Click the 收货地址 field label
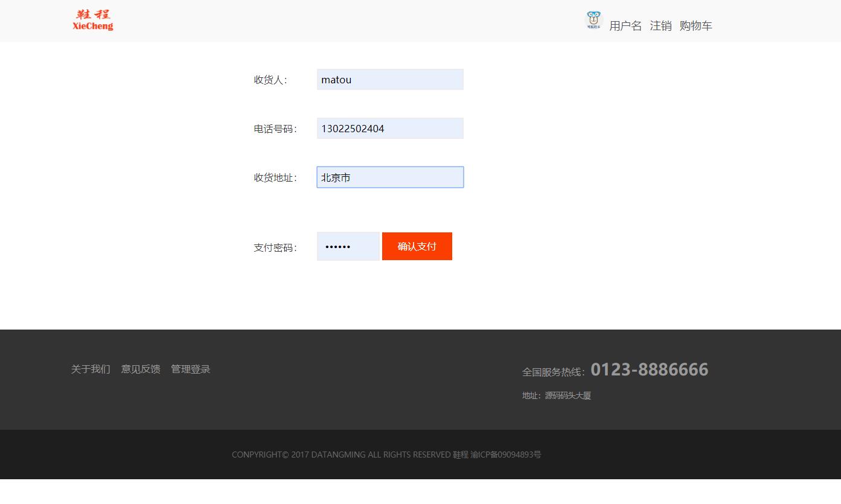 [275, 177]
